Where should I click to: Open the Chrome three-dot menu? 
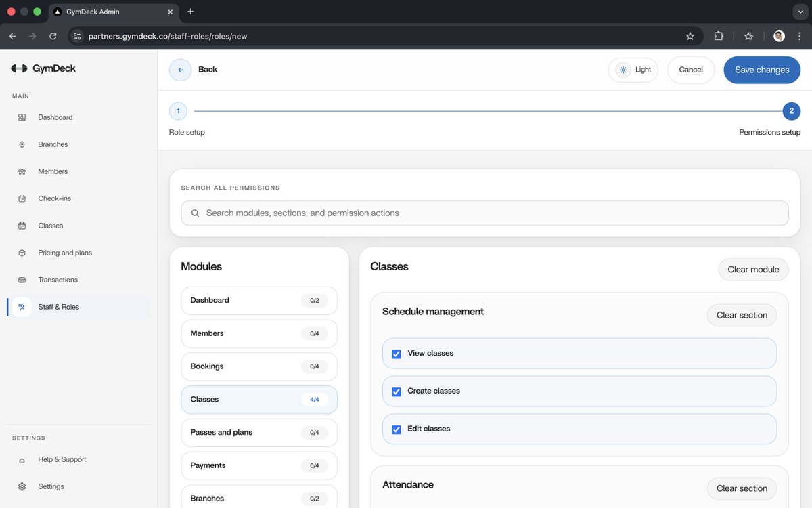(x=800, y=36)
